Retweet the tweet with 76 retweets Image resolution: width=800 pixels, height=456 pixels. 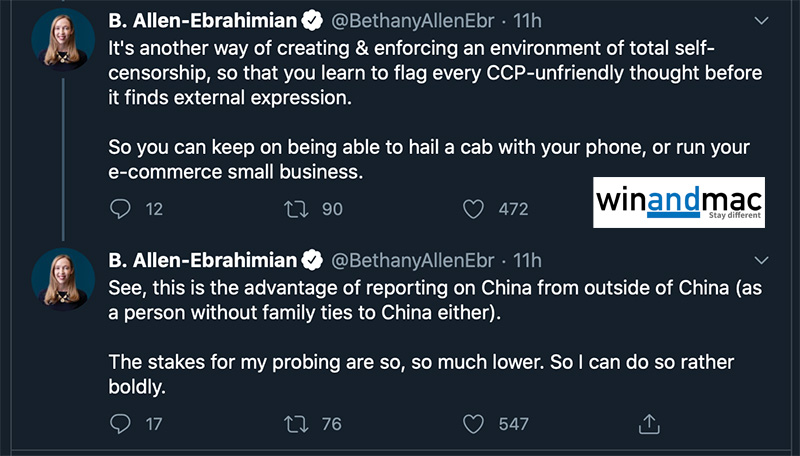[295, 424]
